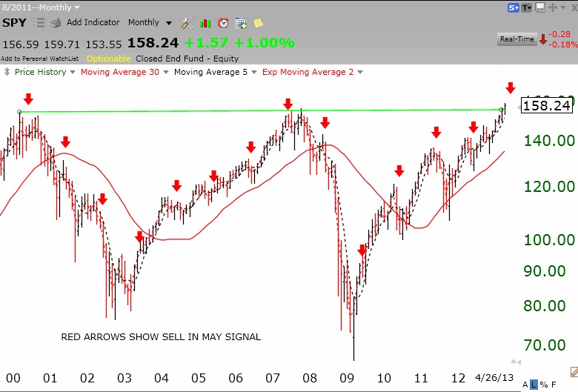Click the 09 year label on time axis

pos(347,378)
